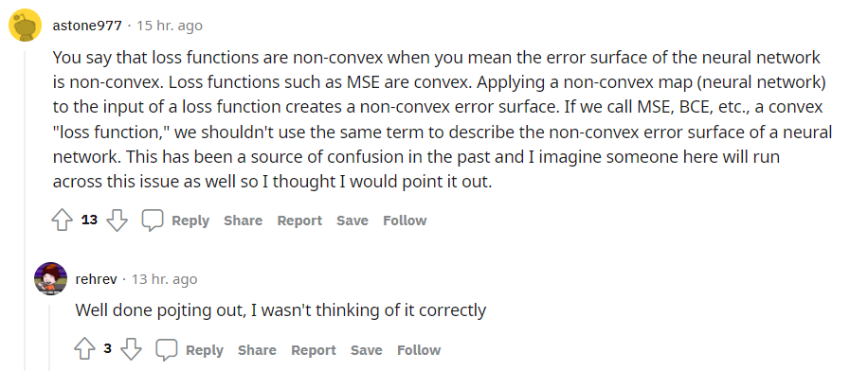
Task: Open astone977's avatar
Action: 26,26
